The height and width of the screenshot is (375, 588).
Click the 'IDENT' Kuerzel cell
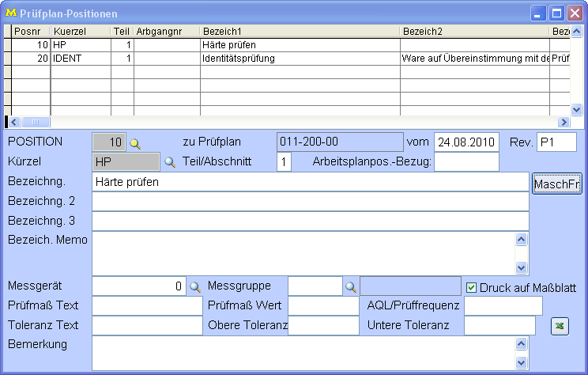click(x=81, y=59)
